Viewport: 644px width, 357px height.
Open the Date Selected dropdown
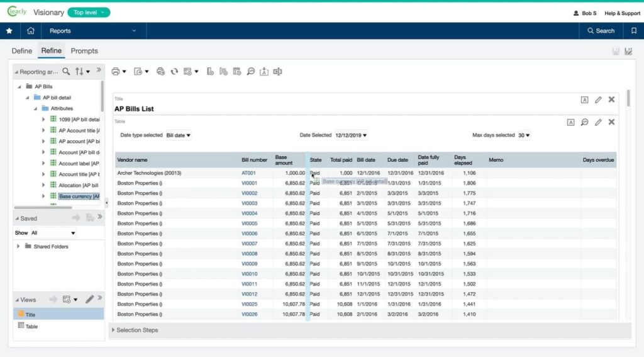(x=351, y=135)
